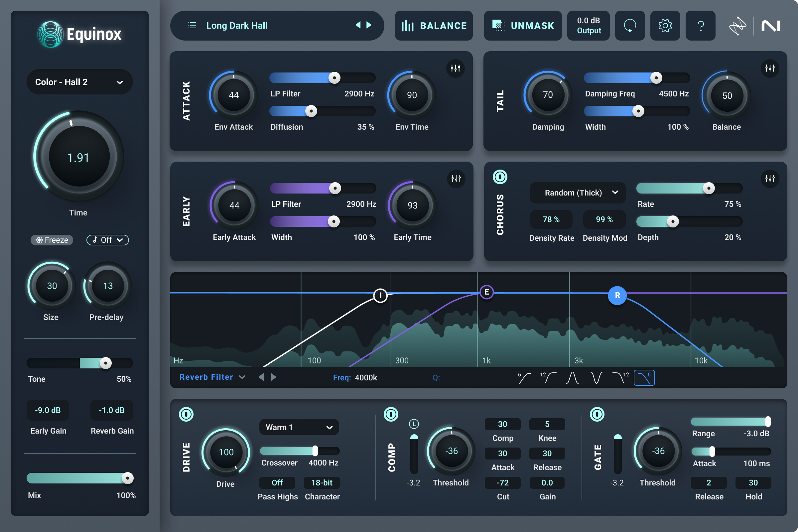Open Chorus section advanced settings icon

click(770, 179)
